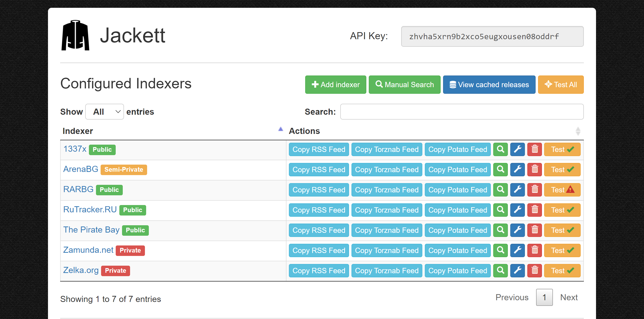Open wrench configuration for RuTracker.RU

tap(517, 210)
